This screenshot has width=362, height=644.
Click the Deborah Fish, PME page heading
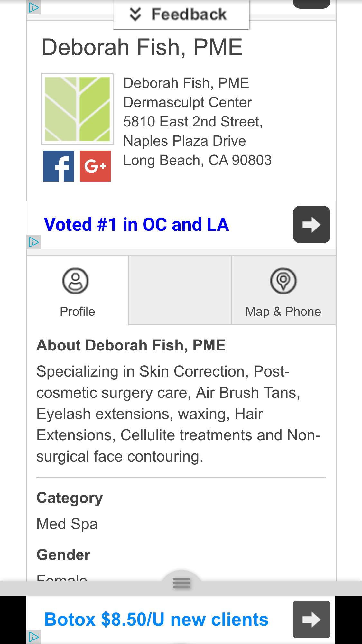[x=142, y=47]
